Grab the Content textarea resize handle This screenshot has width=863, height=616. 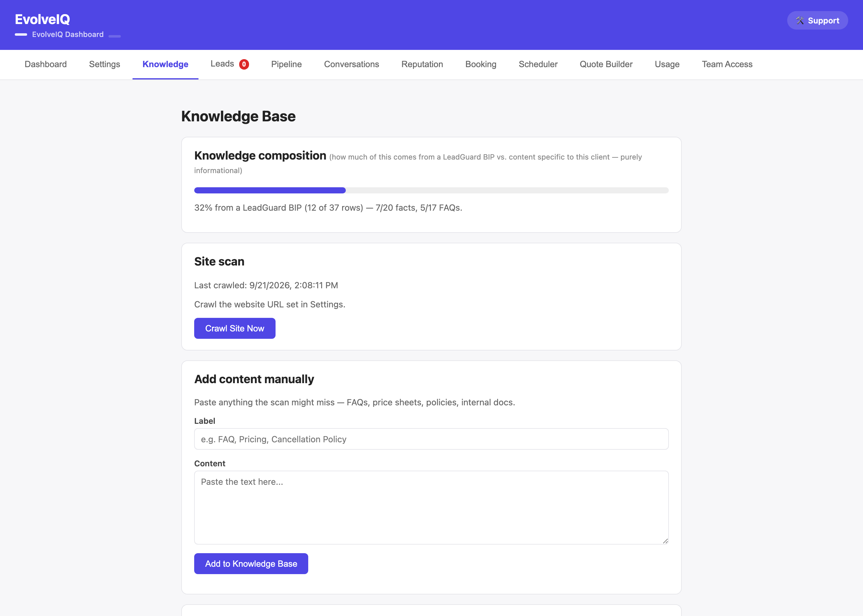[665, 541]
